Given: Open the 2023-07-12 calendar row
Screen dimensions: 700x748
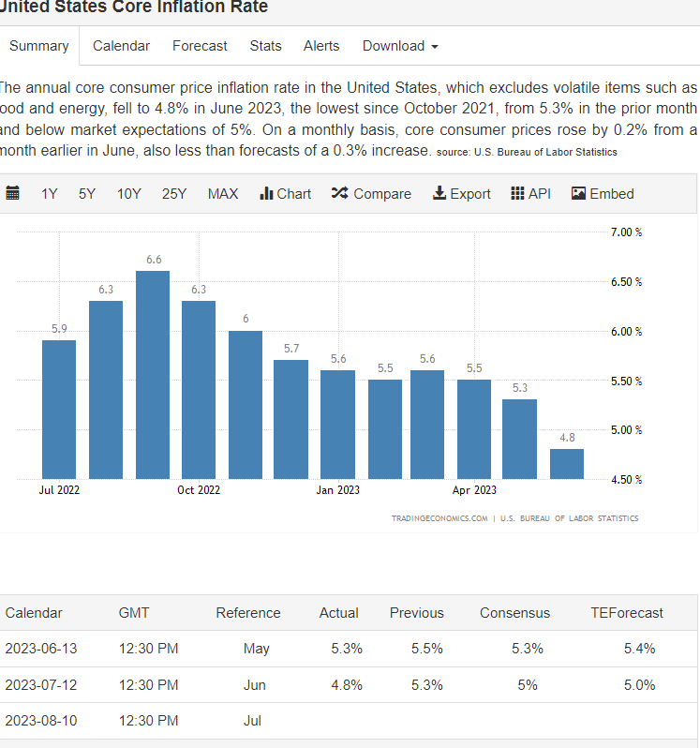Looking at the screenshot, I should point(349,685).
